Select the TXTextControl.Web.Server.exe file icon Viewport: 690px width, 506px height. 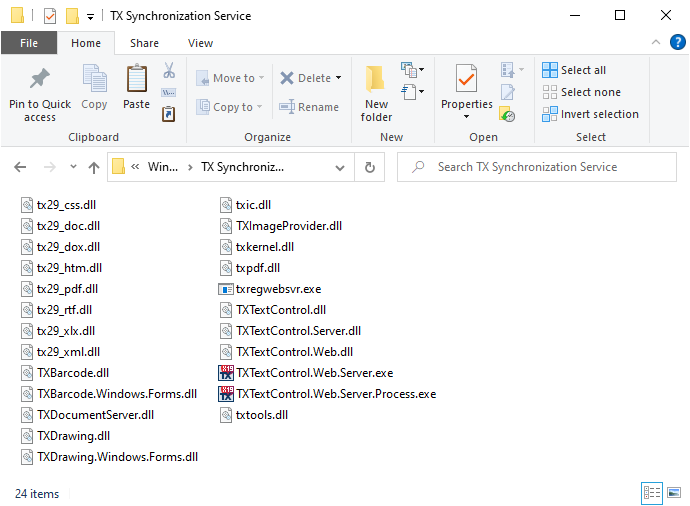point(226,373)
